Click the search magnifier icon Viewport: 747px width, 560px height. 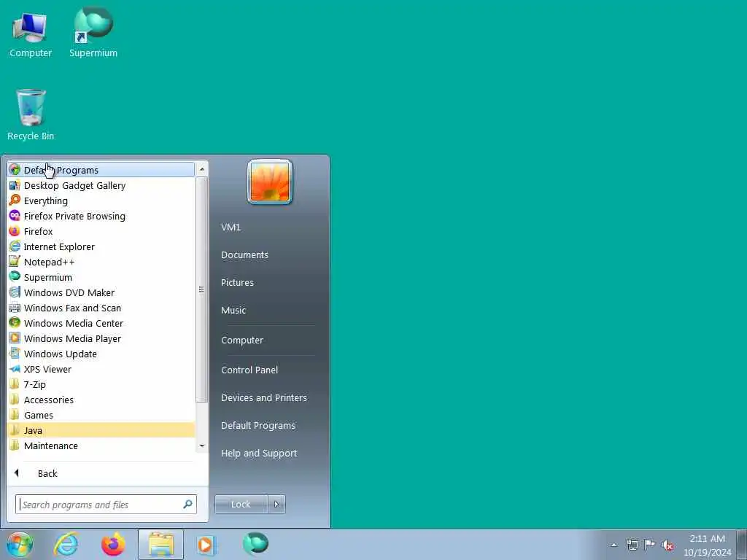click(188, 504)
